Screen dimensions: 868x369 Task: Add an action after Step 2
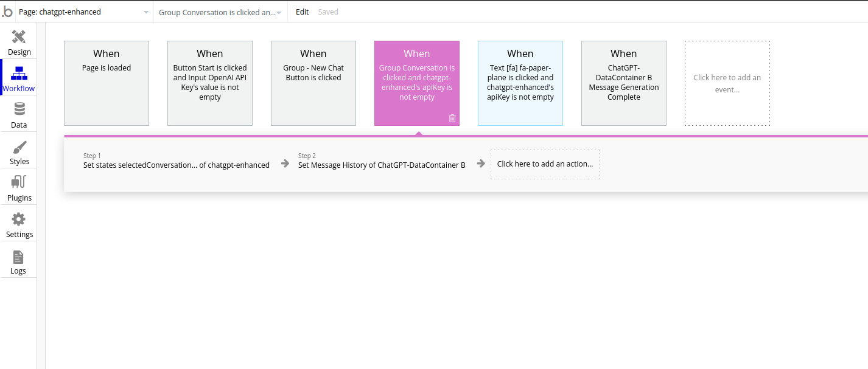(544, 164)
